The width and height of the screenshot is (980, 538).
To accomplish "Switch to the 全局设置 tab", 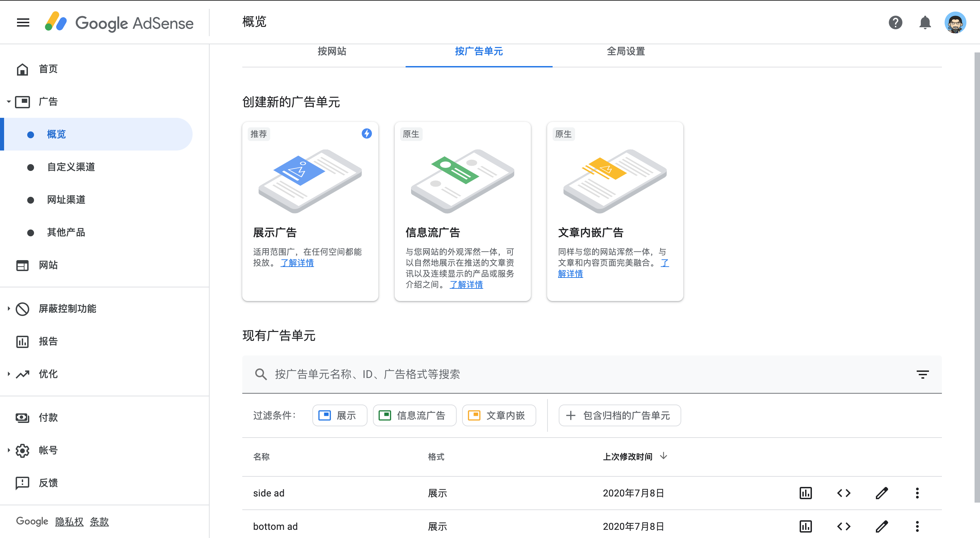I will click(625, 51).
